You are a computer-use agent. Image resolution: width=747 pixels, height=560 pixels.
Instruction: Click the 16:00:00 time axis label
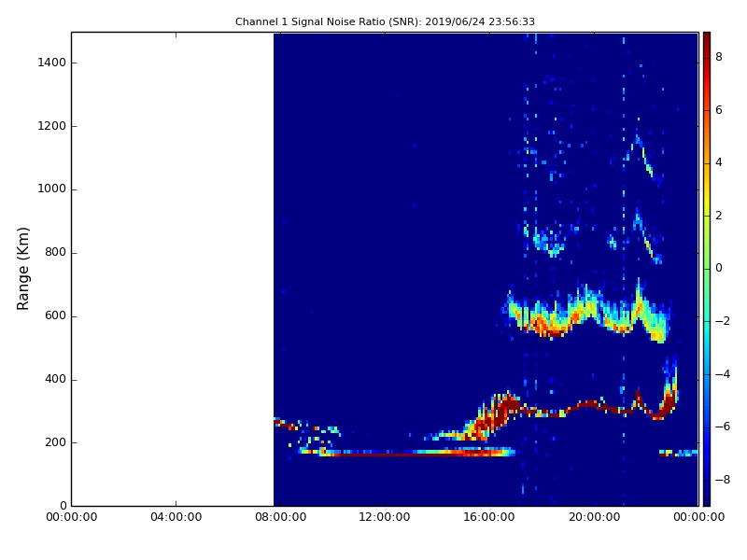coord(489,517)
